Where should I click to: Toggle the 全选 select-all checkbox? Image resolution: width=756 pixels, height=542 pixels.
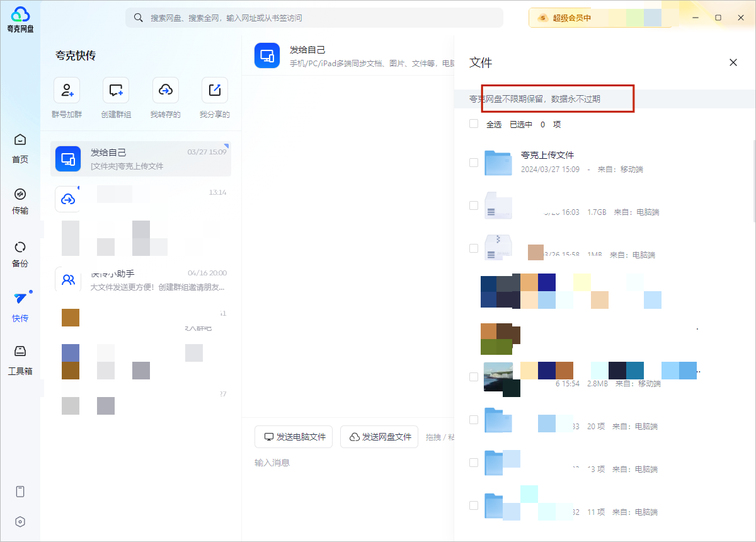pos(474,124)
